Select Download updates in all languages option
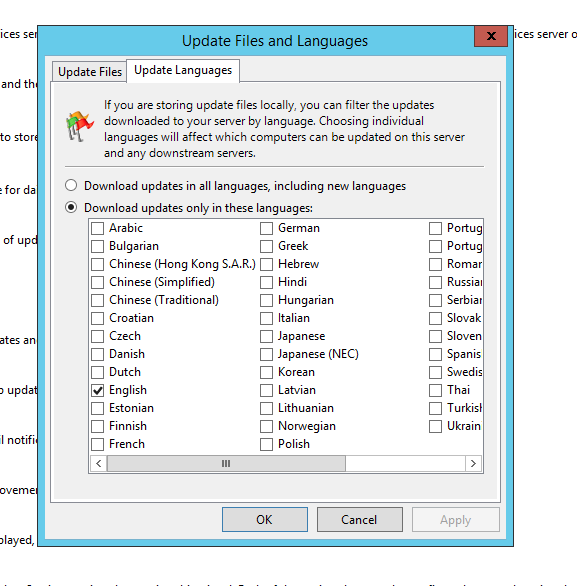This screenshot has height=586, width=577. (x=71, y=185)
